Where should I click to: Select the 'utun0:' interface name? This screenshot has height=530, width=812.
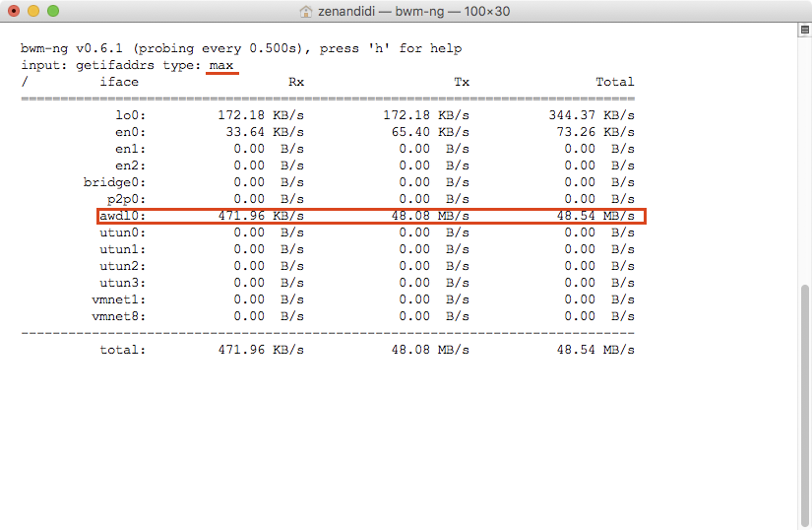[123, 232]
